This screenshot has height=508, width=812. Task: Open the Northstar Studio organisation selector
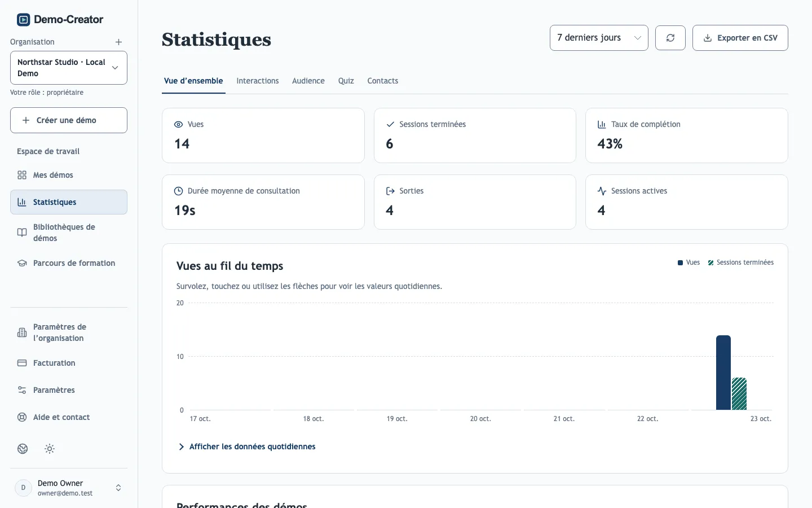[x=69, y=68]
